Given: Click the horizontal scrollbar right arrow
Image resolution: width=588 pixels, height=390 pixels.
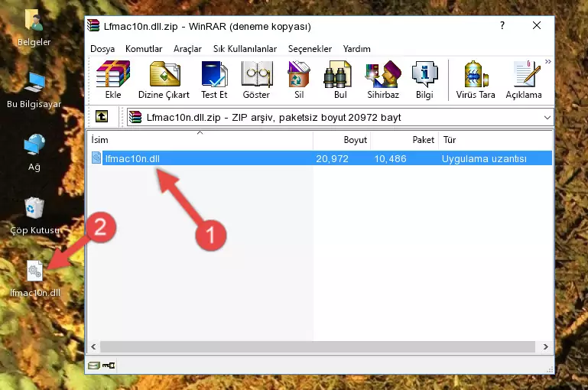Looking at the screenshot, I should 546,347.
